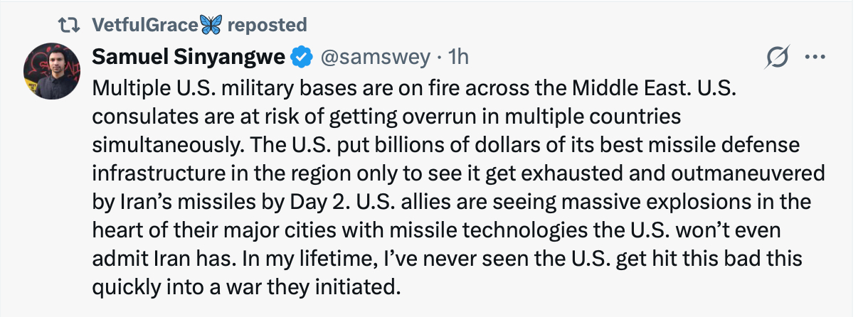Click the Grok explain-post icon
Screen dimensions: 868x317
coord(777,58)
